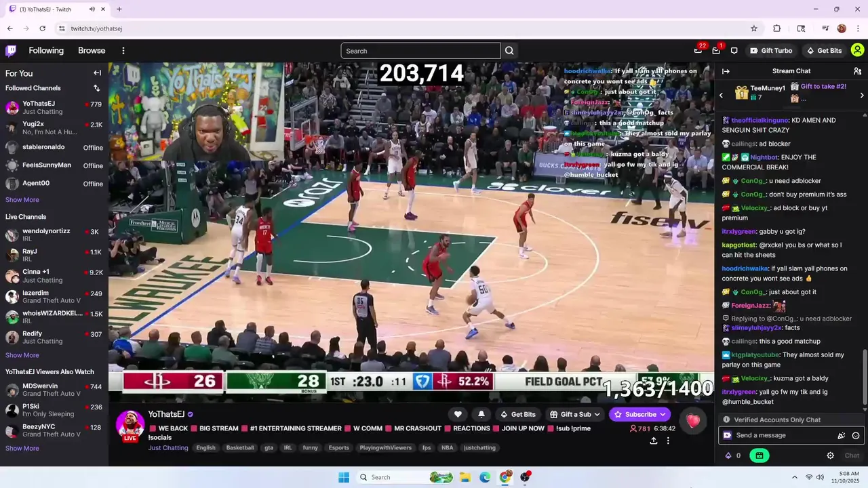Click the search magnifier button

(x=509, y=51)
